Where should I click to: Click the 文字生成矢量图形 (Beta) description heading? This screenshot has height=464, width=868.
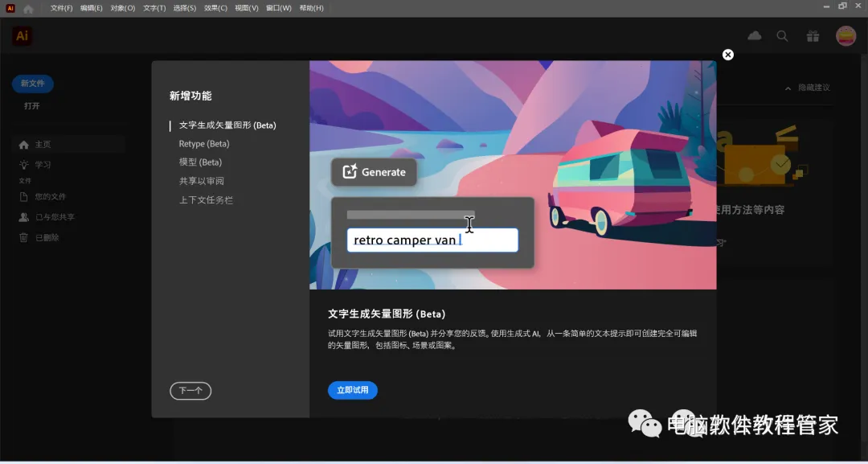pyautogui.click(x=387, y=314)
